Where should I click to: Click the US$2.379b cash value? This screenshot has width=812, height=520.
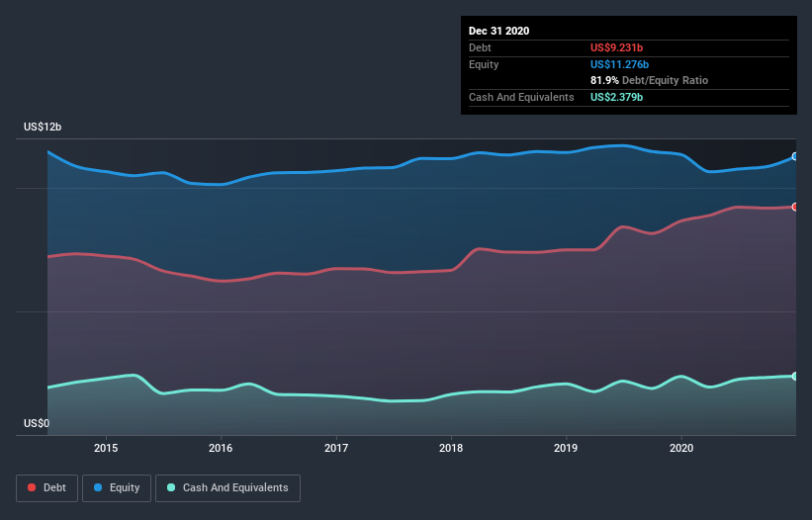(x=616, y=97)
